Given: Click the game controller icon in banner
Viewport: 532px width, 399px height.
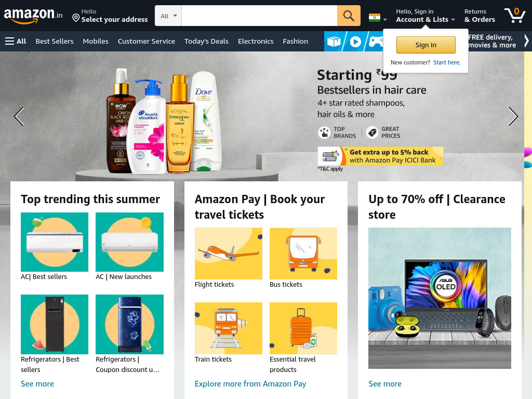Looking at the screenshot, I should tap(376, 42).
